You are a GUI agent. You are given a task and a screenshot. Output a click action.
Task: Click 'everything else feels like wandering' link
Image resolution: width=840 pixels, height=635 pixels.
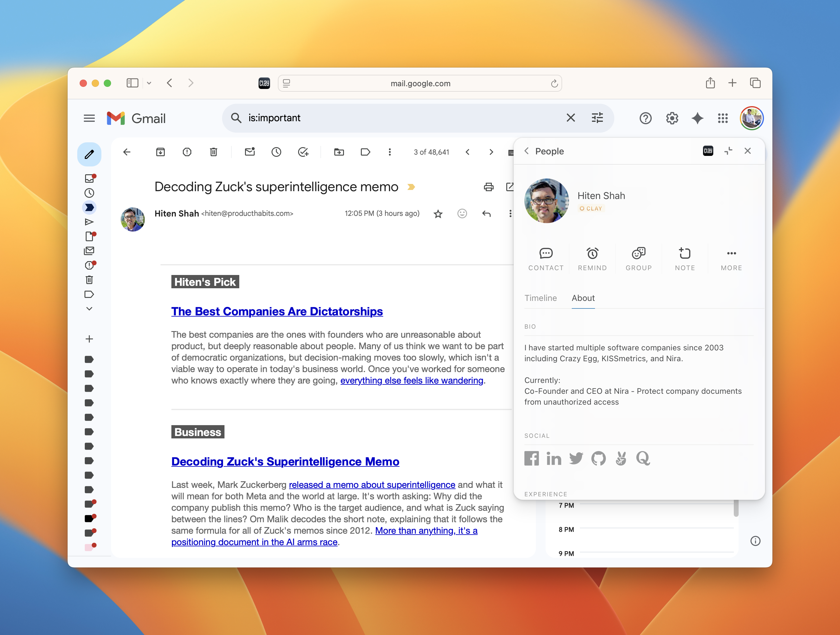pyautogui.click(x=412, y=380)
